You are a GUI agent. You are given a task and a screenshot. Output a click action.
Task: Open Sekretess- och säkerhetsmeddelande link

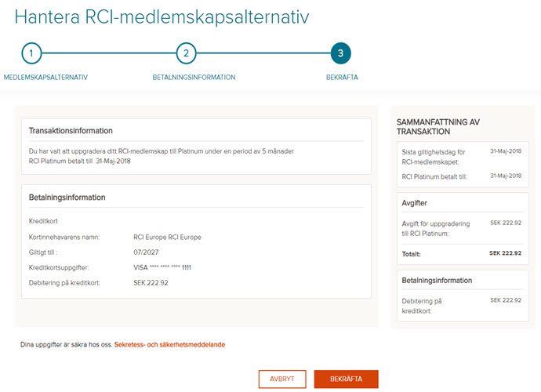pyautogui.click(x=169, y=344)
